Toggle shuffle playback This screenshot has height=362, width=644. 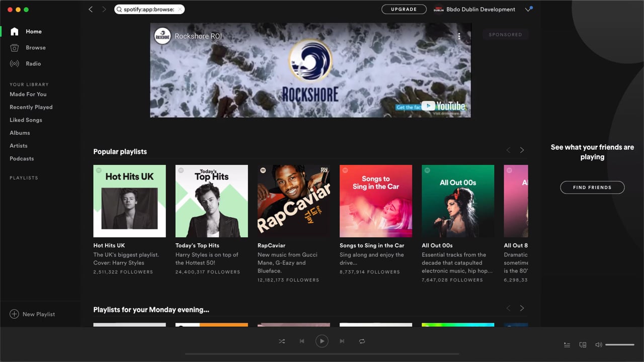pyautogui.click(x=282, y=341)
